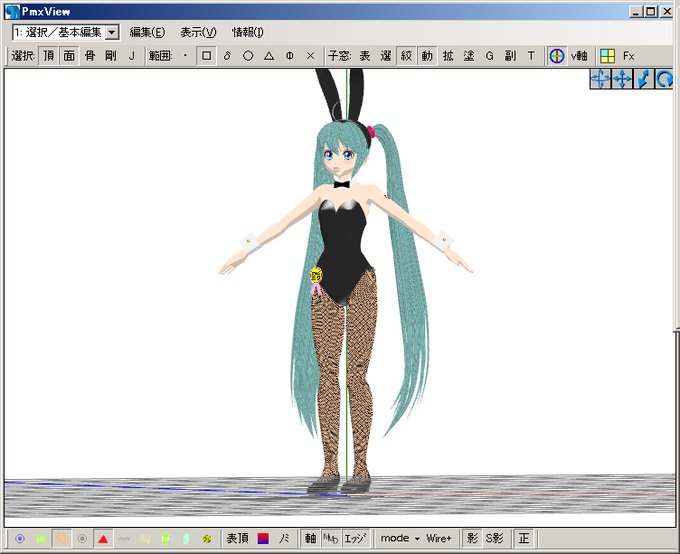Open the 副 sub-window
680x554 pixels.
pyautogui.click(x=510, y=56)
